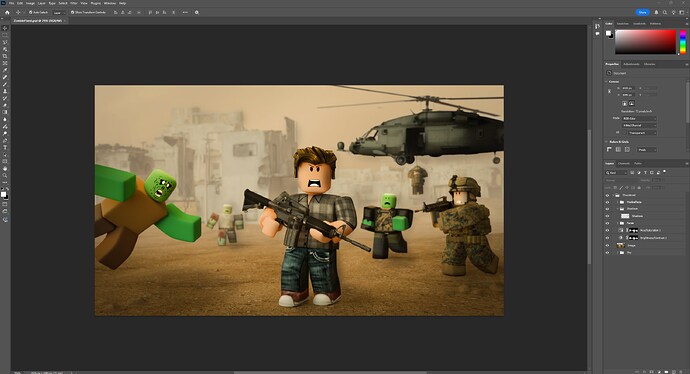
Task: Collapse the Thumbnail layer group
Action: pos(613,195)
